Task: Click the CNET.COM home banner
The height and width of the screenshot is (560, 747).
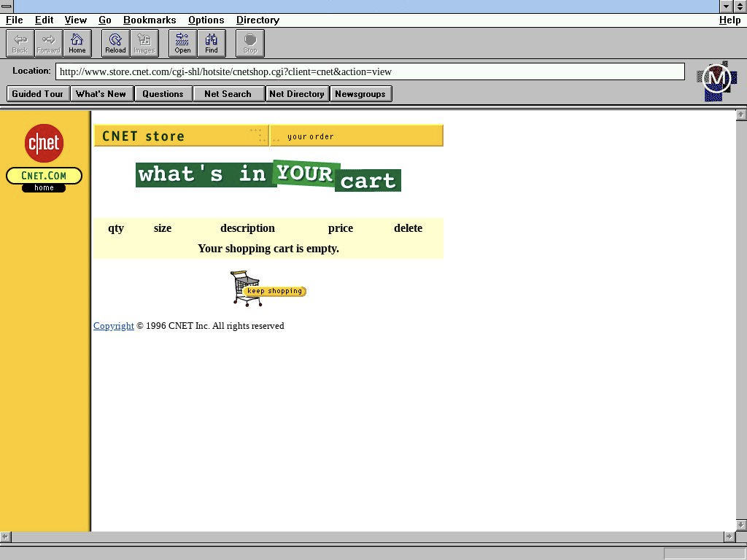Action: [44, 176]
